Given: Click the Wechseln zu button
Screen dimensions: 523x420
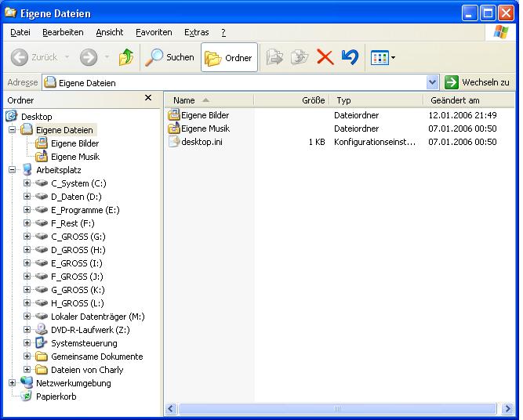Looking at the screenshot, I should [478, 82].
